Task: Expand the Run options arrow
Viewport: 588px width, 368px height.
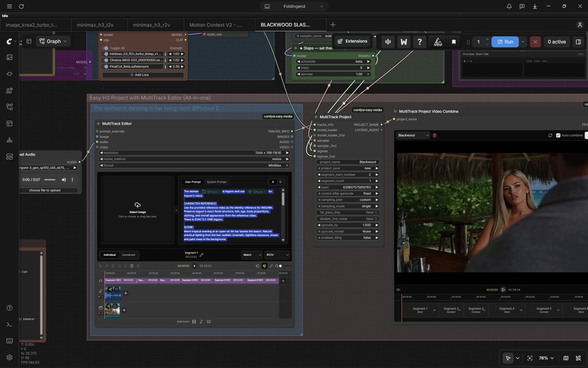Action: tap(523, 42)
